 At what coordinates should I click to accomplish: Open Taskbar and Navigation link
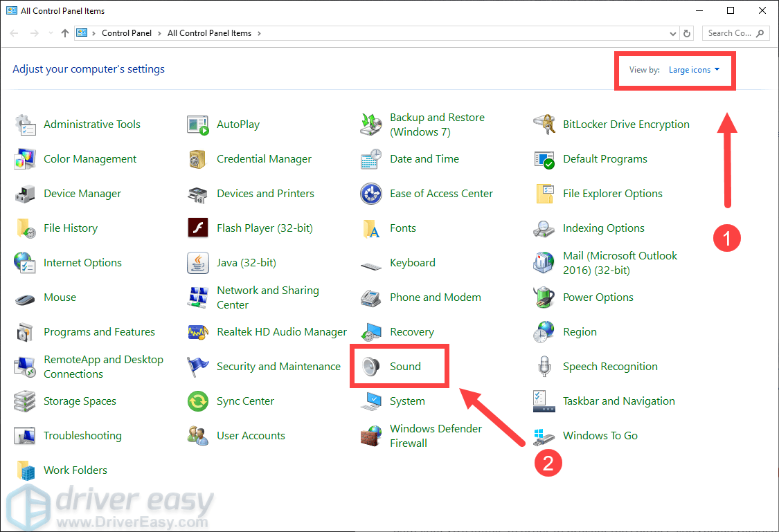point(619,401)
